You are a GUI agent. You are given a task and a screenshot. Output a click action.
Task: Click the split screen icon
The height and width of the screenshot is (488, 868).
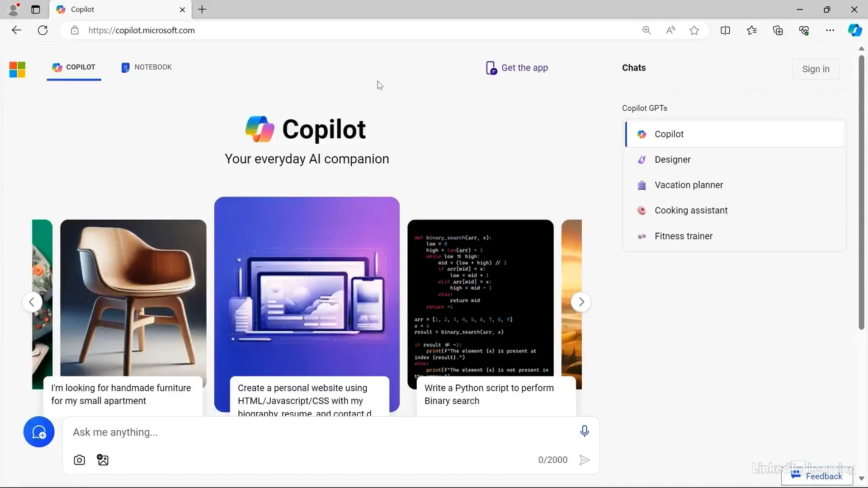click(x=725, y=30)
